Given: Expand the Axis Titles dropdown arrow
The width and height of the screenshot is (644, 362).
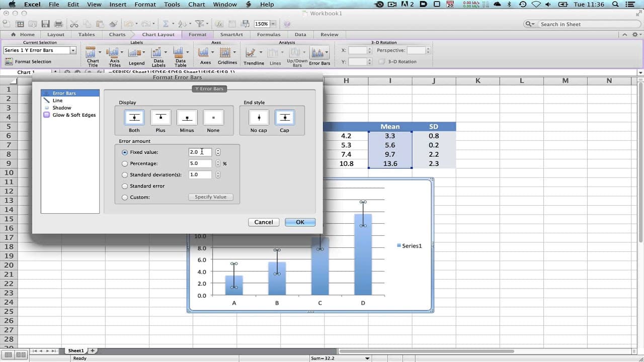Looking at the screenshot, I should point(122,52).
